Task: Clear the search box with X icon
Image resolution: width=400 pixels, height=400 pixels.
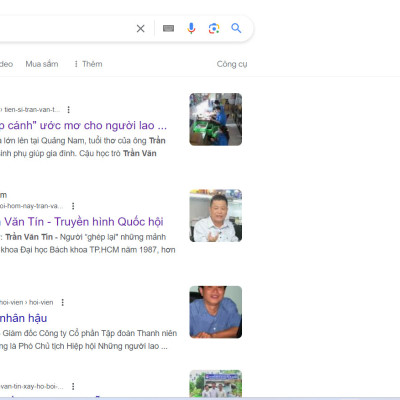Action: coord(141,29)
